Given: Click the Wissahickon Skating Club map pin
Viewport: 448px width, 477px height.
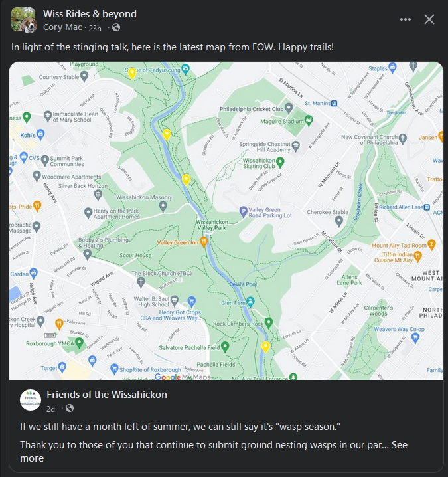Looking at the screenshot, I should [280, 162].
